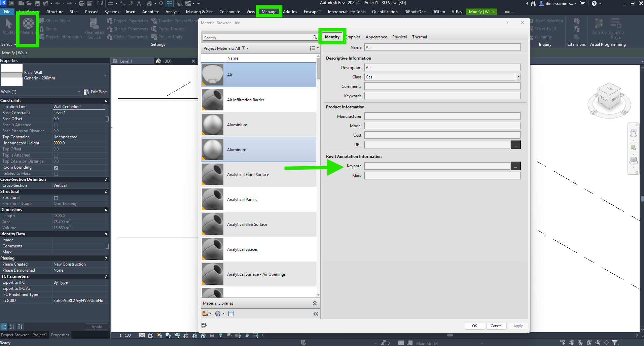This screenshot has height=346, width=644.
Task: Click the Modify arrow tool
Action: [x=9, y=27]
